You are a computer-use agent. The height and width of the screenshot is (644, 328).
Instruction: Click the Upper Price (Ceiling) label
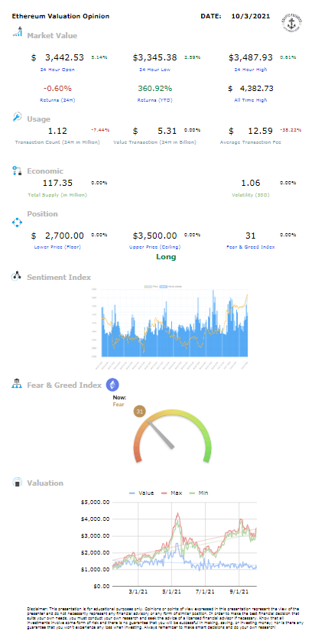click(154, 247)
